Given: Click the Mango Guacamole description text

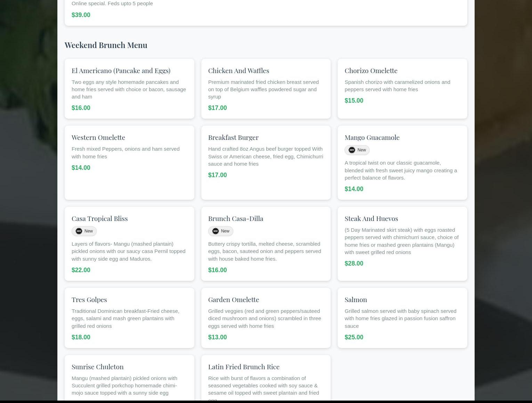Looking at the screenshot, I should point(401,170).
